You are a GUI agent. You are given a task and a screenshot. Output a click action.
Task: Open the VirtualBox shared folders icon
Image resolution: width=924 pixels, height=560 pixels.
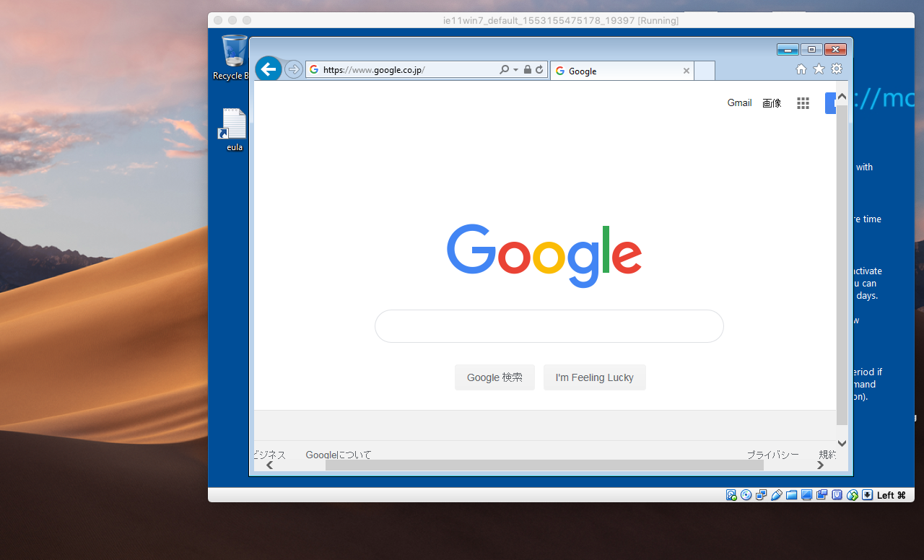click(x=791, y=495)
